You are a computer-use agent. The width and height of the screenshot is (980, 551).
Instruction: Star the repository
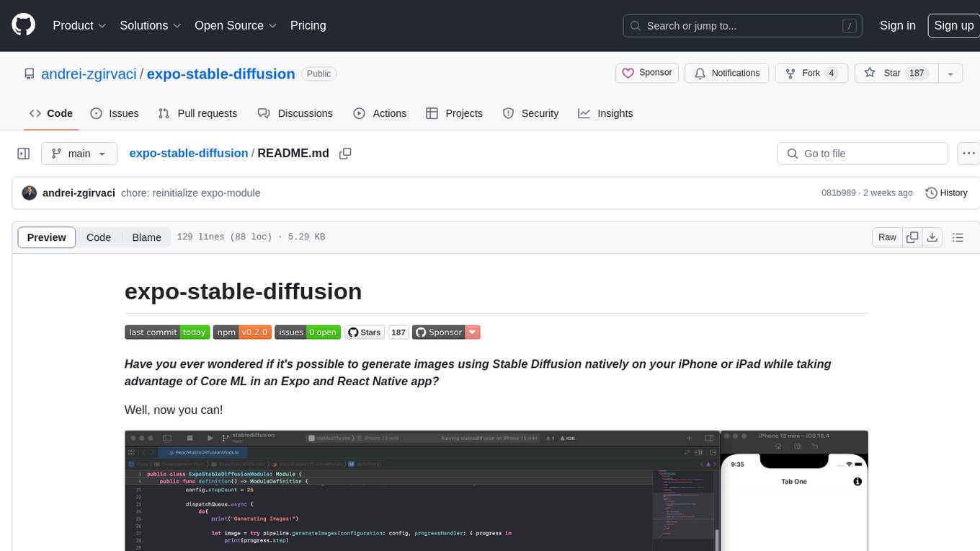pos(896,73)
